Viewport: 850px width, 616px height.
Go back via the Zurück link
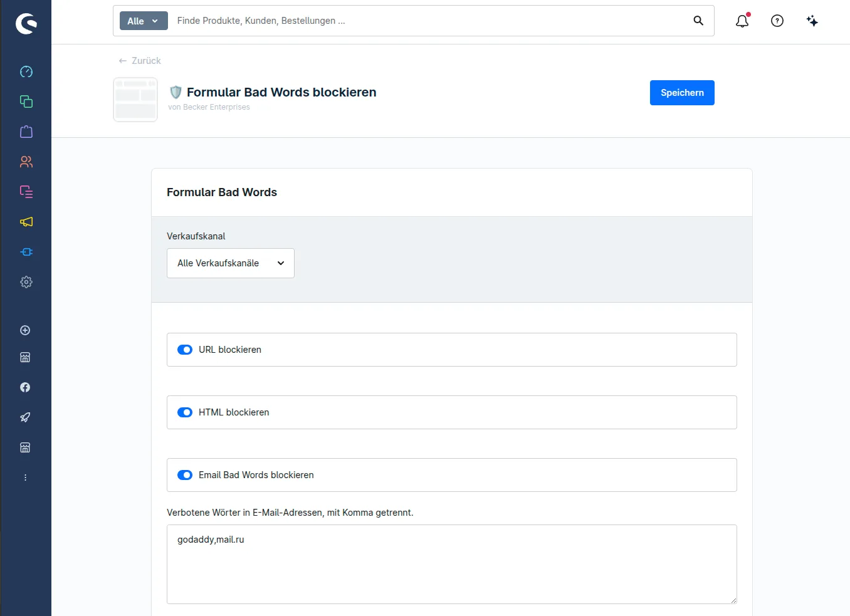tap(140, 61)
